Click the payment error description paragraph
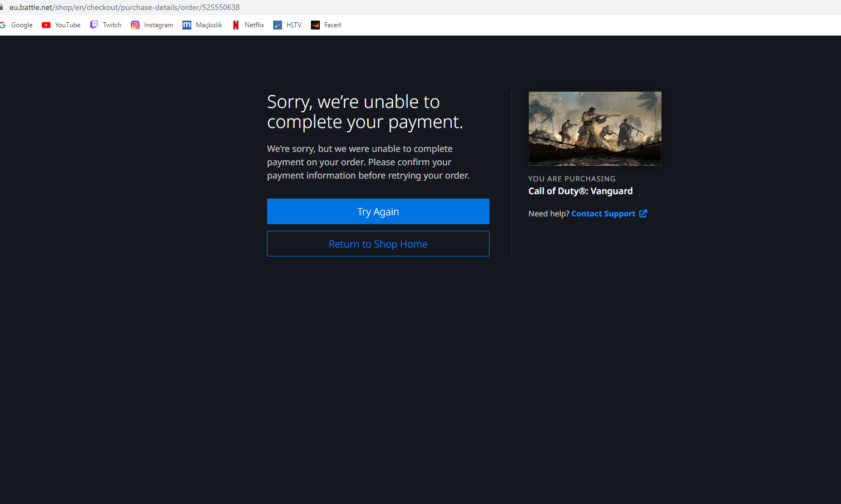This screenshot has width=841, height=504. (368, 162)
